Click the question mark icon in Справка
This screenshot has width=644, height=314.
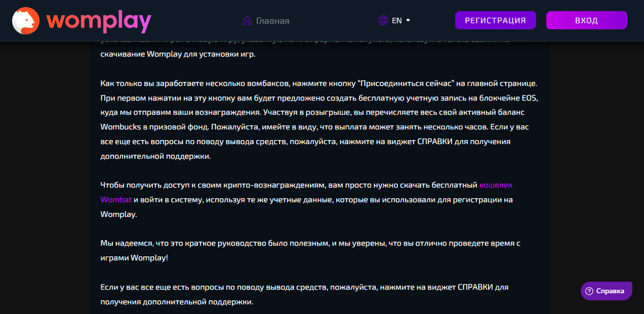point(589,291)
